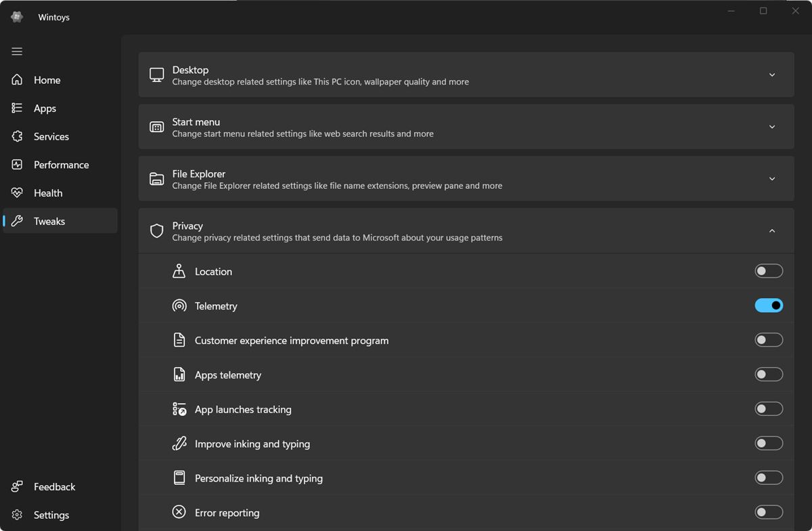
Task: Click the Desktop monitor icon
Action: [157, 75]
